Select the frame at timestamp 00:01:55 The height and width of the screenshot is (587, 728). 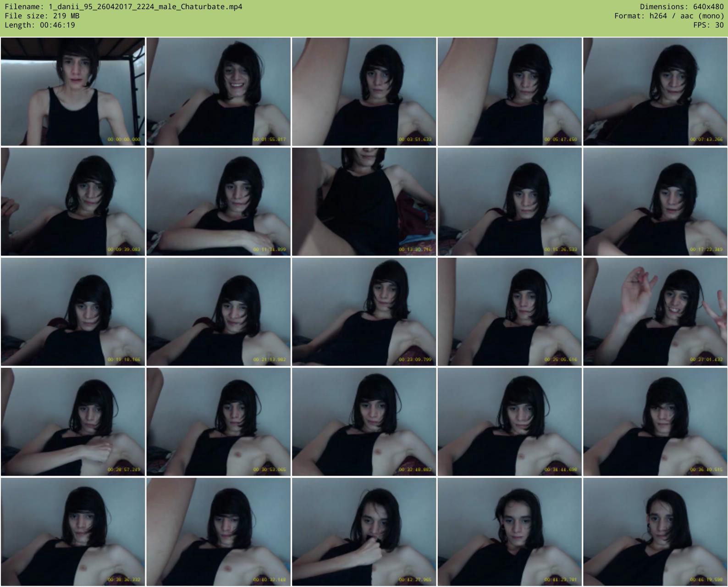pyautogui.click(x=218, y=92)
